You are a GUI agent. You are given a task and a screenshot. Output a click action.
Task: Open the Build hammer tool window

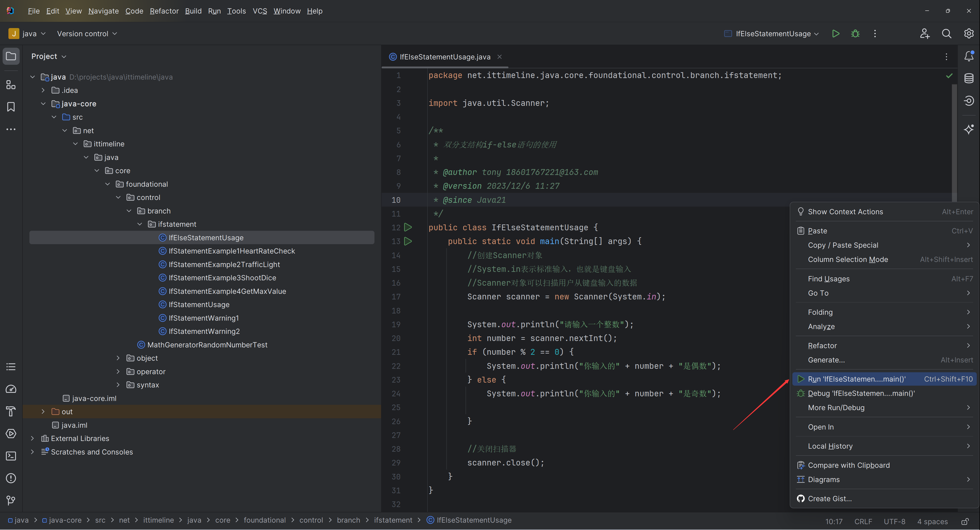[x=11, y=411]
